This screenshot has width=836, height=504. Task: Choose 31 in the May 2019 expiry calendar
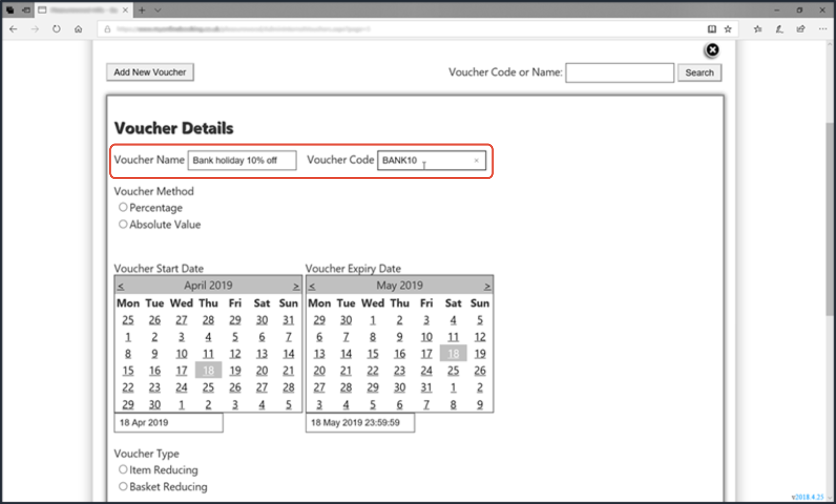click(x=426, y=387)
